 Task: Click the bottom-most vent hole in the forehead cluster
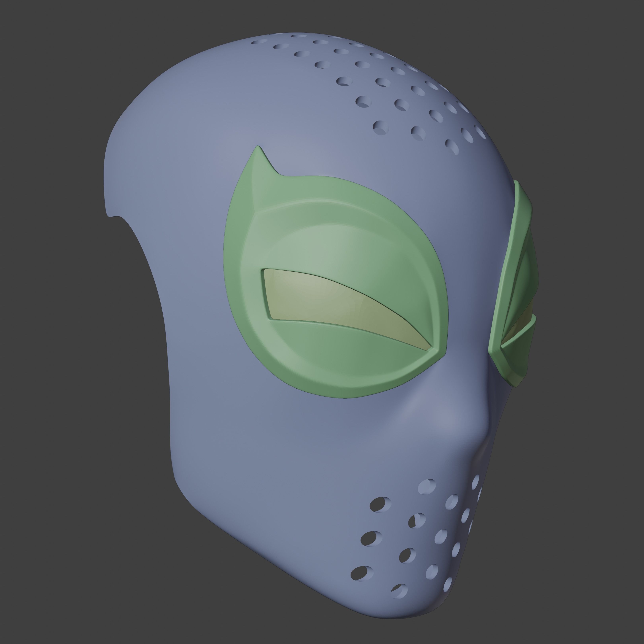[x=452, y=147]
